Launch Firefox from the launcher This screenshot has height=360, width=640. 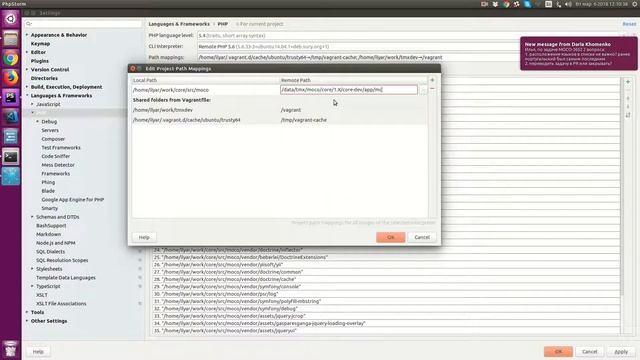[11, 78]
